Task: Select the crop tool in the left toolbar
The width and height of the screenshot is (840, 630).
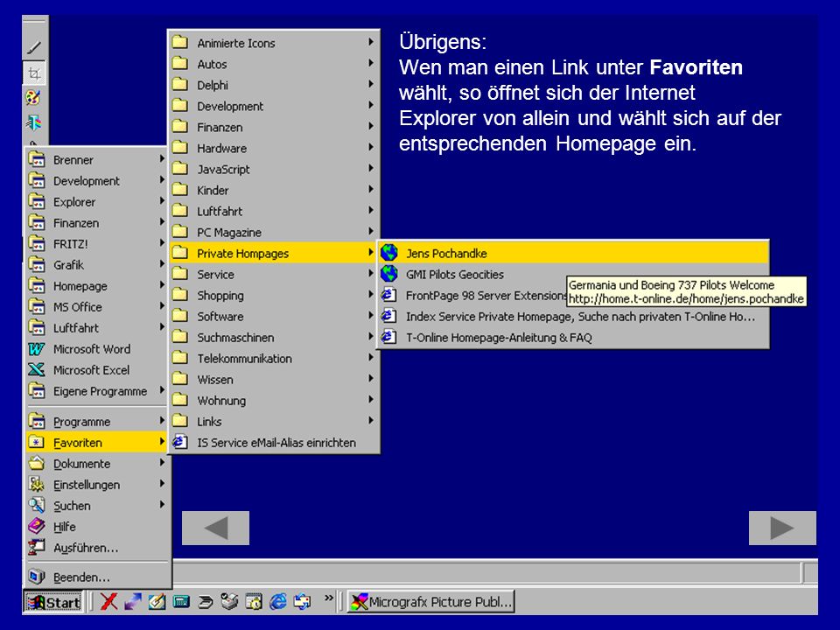Action: tap(34, 73)
